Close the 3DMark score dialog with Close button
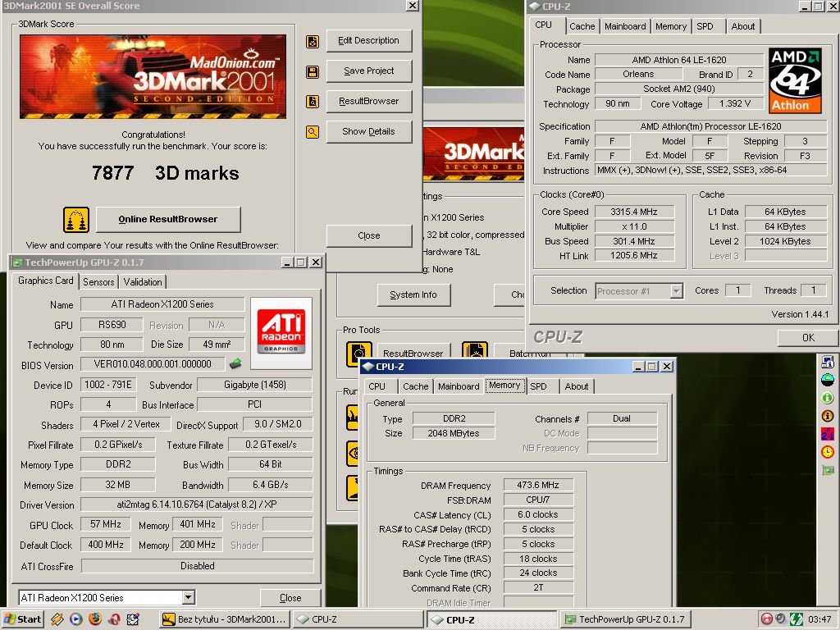The width and height of the screenshot is (840, 630). coord(368,235)
